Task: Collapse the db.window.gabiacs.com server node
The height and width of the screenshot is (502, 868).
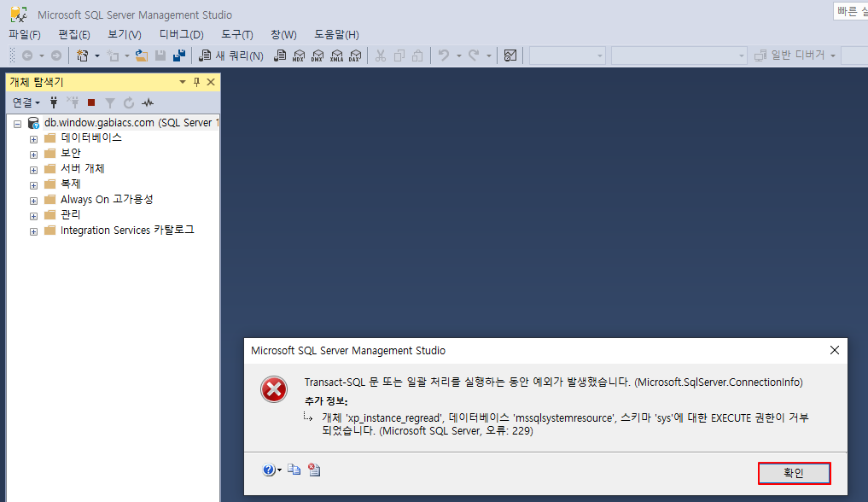Action: tap(18, 124)
